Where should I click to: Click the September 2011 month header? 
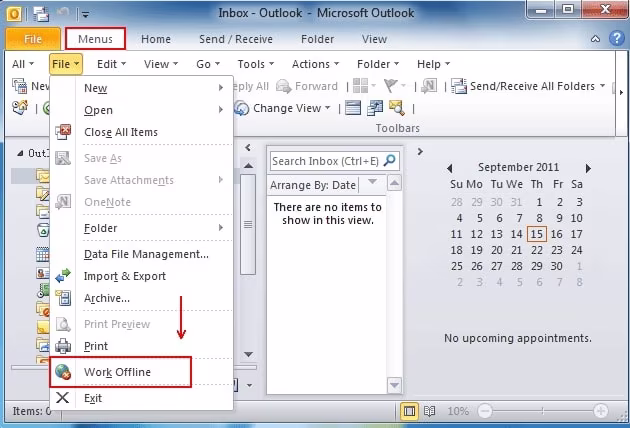(518, 167)
